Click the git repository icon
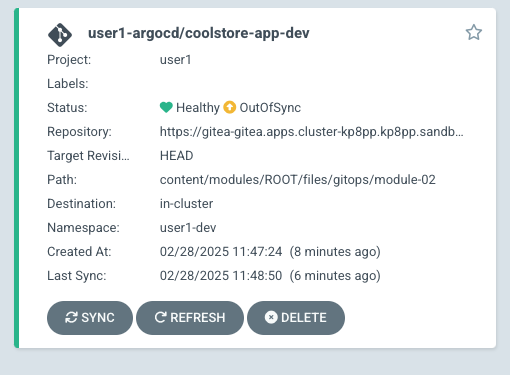This screenshot has width=510, height=375. pos(60,35)
